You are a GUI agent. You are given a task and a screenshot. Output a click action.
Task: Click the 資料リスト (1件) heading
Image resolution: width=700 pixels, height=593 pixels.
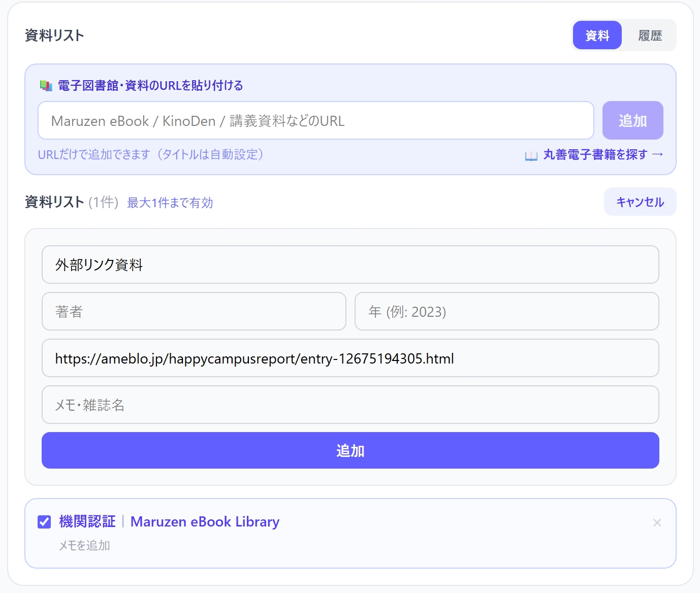[72, 202]
